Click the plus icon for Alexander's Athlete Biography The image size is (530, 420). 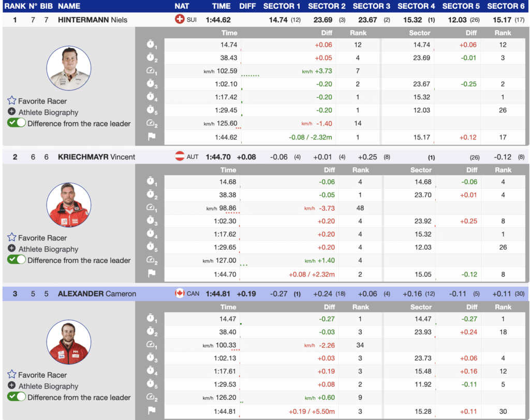click(x=12, y=386)
